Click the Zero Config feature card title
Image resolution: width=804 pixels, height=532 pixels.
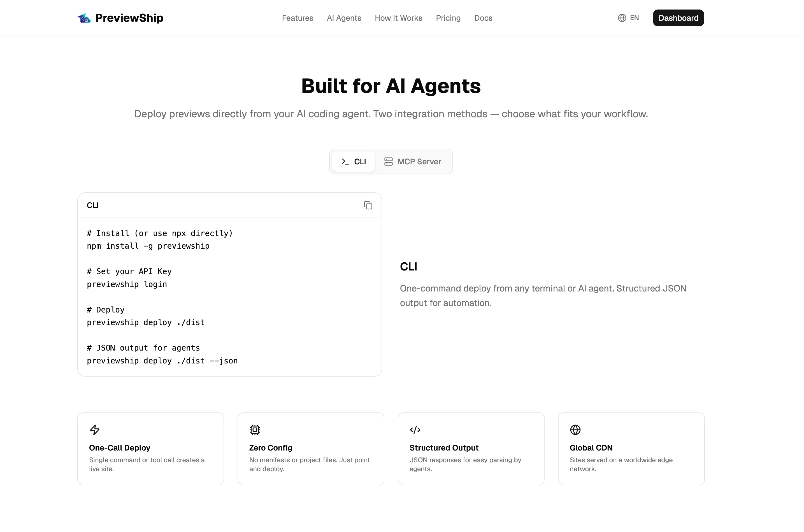[x=271, y=447]
